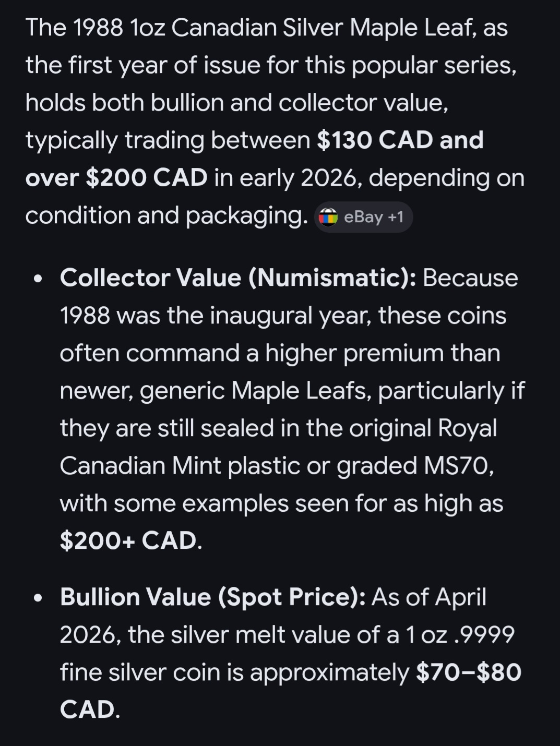Screen dimensions: 560x746
Task: Click the Bullion Value (Spot Price) heading
Action: (213, 597)
